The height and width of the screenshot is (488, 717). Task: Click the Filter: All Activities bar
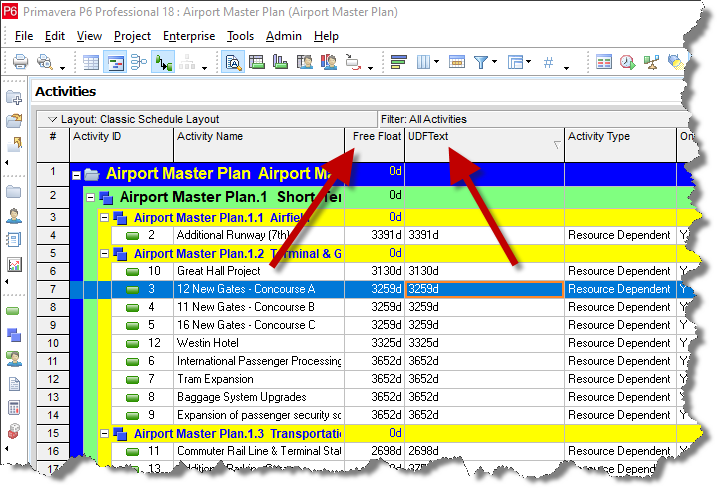[x=533, y=119]
